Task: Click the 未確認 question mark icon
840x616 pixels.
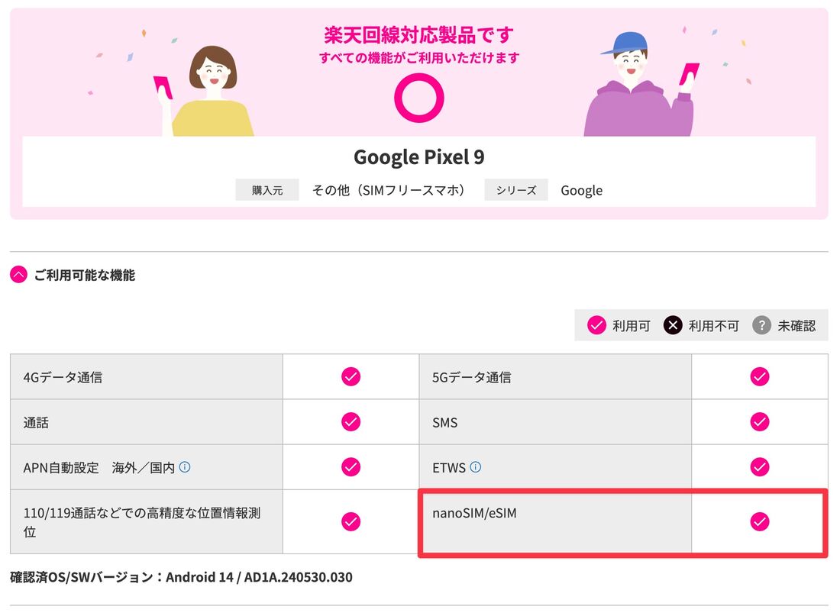Action: pyautogui.click(x=762, y=325)
